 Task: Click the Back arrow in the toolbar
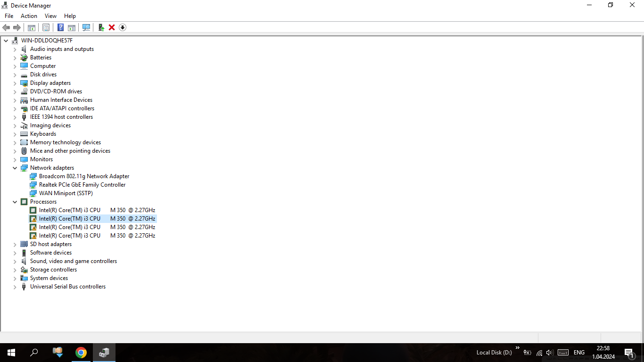6,27
